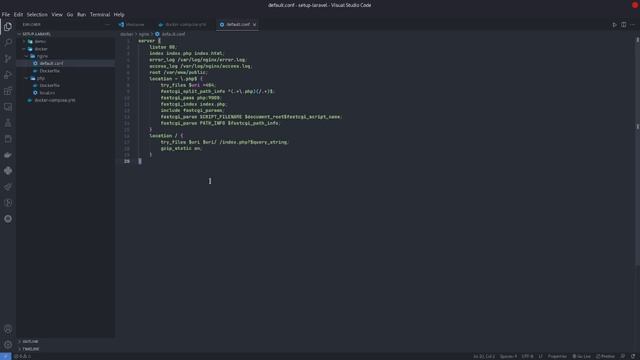
Task: Open the Docker whale icon in activity bar
Action: click(8, 155)
